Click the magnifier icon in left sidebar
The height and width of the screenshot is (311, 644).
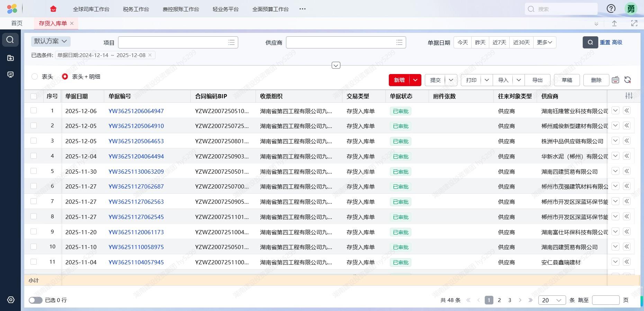coord(10,40)
